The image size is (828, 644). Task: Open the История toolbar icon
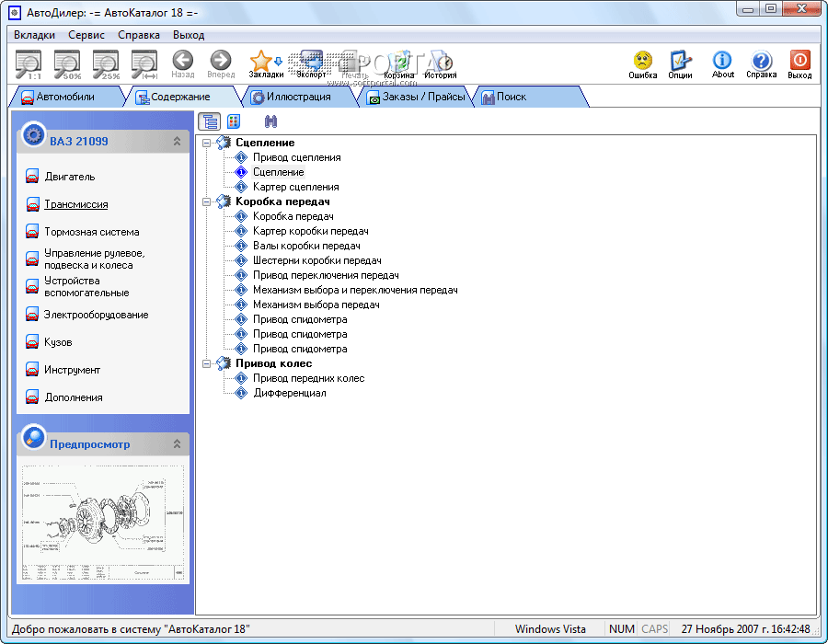[x=441, y=65]
